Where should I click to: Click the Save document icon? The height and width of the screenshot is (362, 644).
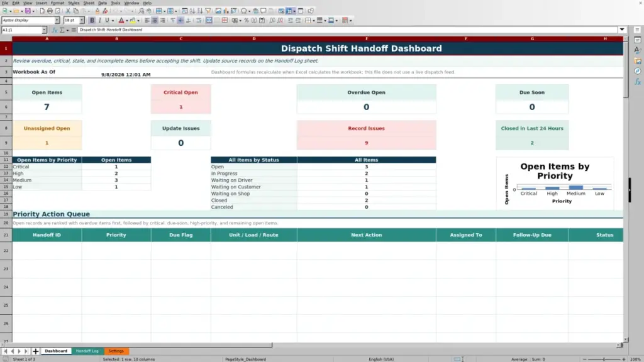click(28, 11)
